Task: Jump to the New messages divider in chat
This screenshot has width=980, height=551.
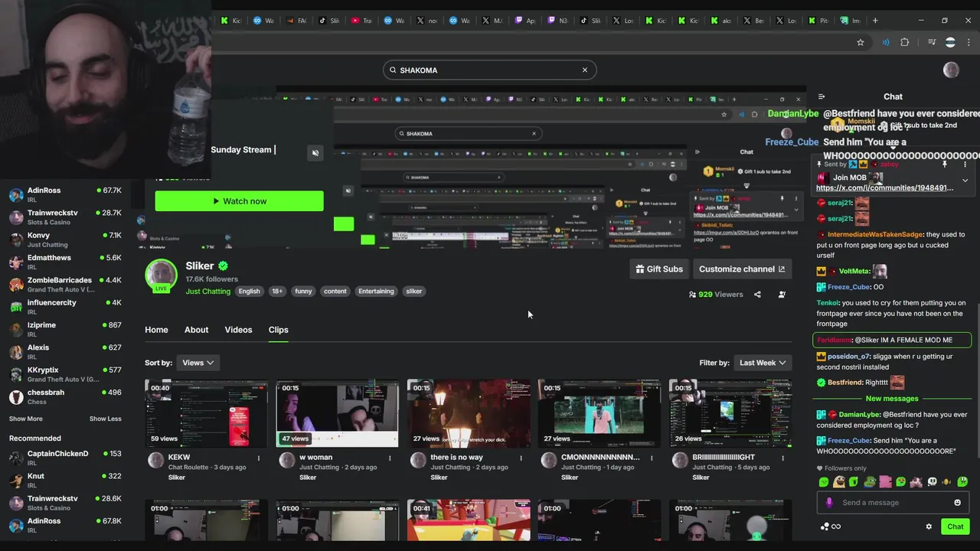Action: click(x=892, y=399)
